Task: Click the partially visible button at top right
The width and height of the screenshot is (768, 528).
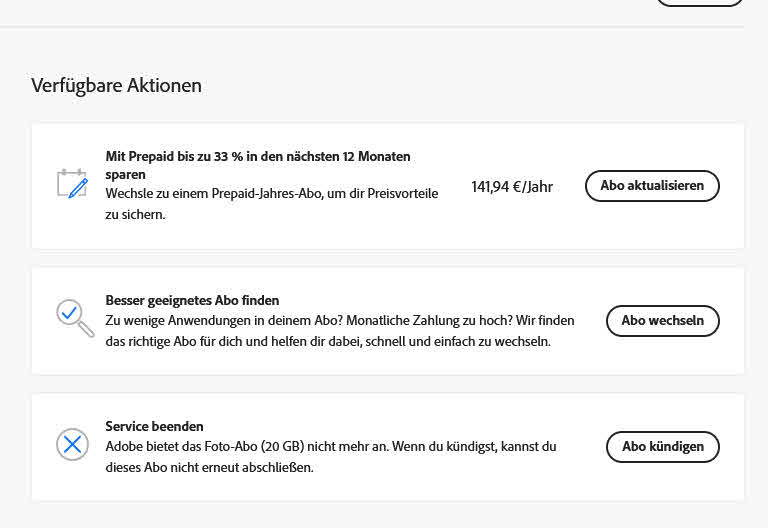Action: pos(700,3)
